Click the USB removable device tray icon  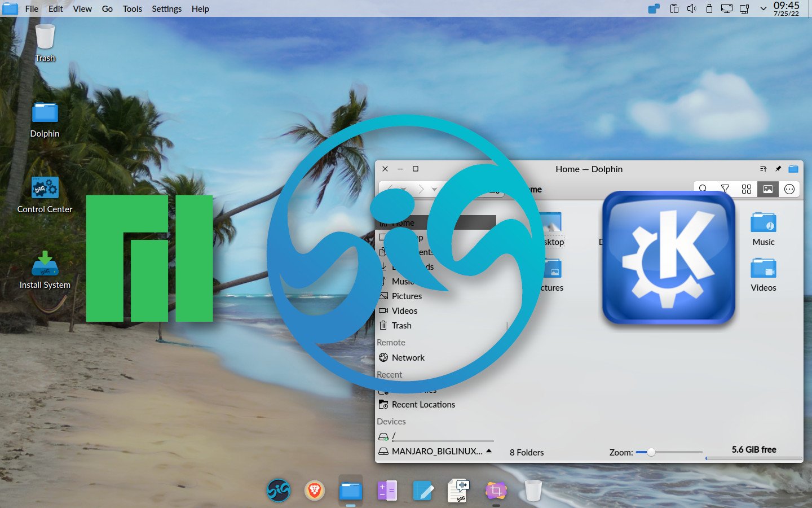click(x=709, y=8)
